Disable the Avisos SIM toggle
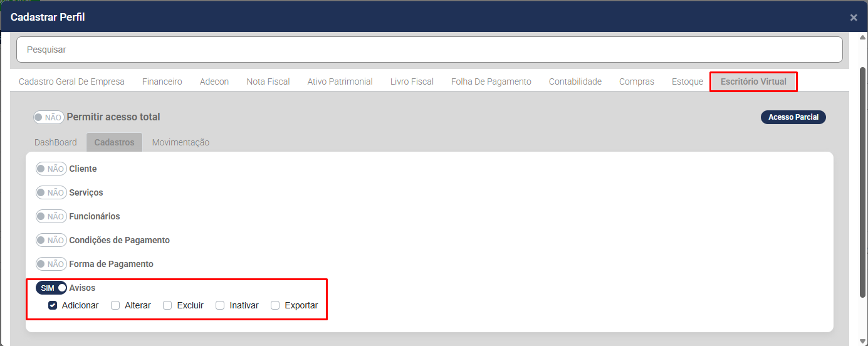This screenshot has width=868, height=346. point(51,288)
